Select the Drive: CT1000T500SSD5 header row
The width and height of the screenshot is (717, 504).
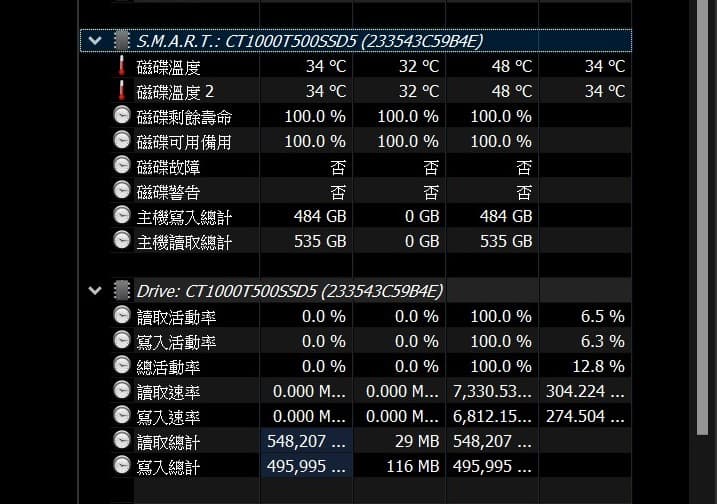(x=356, y=290)
